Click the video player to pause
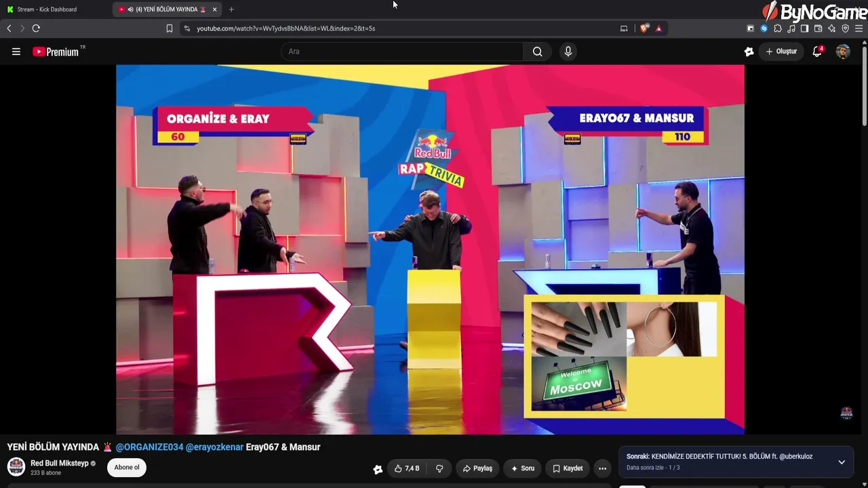 point(430,249)
